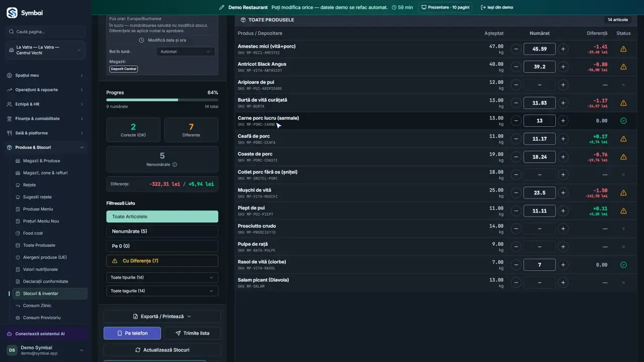Open the Toate tagurile (14) dropdown

click(162, 291)
